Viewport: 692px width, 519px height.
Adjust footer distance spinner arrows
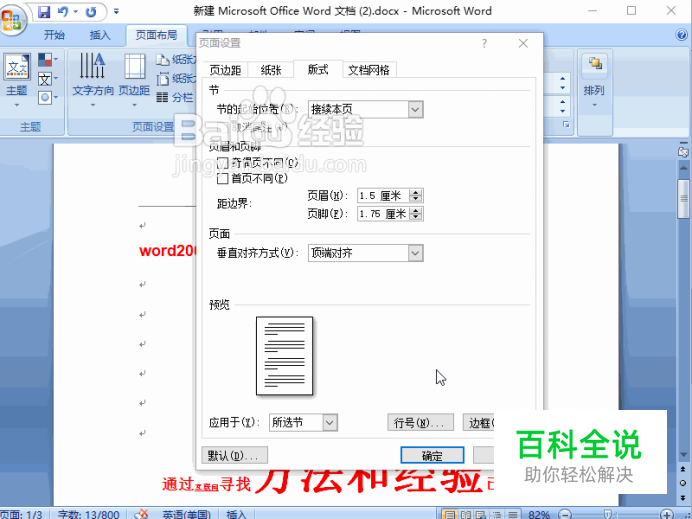(416, 214)
